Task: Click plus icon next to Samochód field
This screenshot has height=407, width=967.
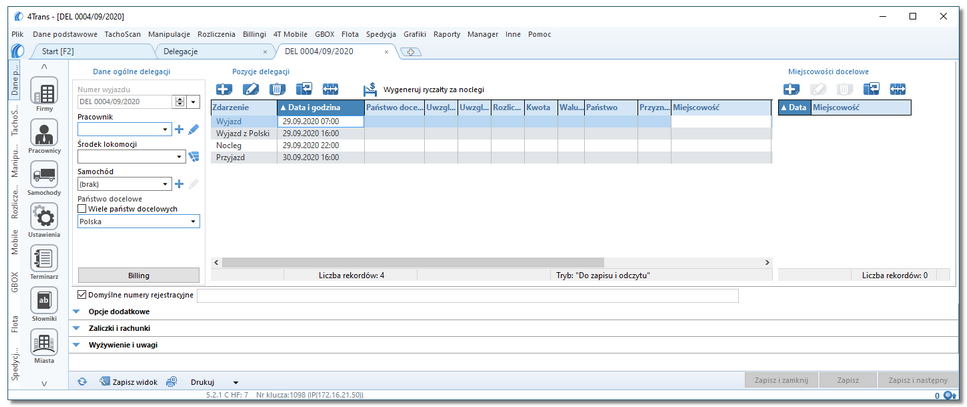Action: 179,184
